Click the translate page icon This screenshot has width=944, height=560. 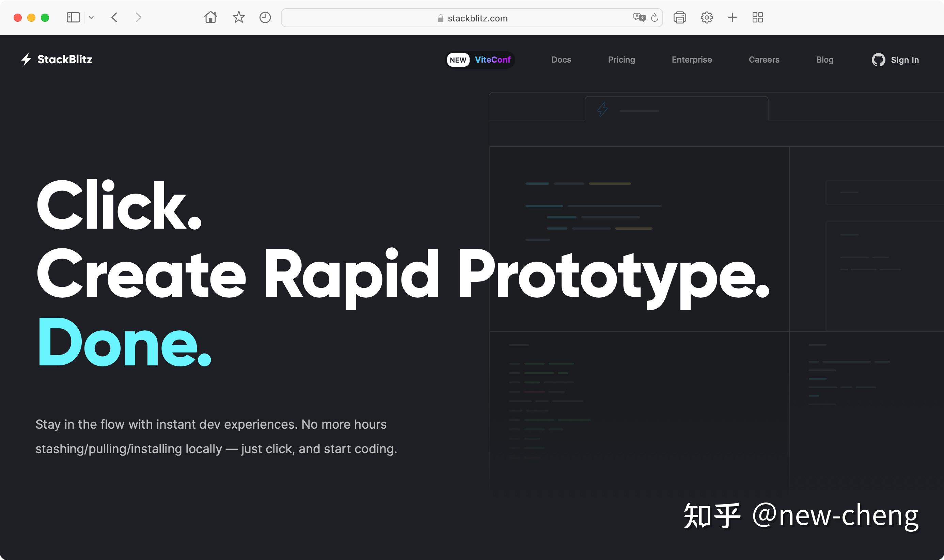[639, 17]
